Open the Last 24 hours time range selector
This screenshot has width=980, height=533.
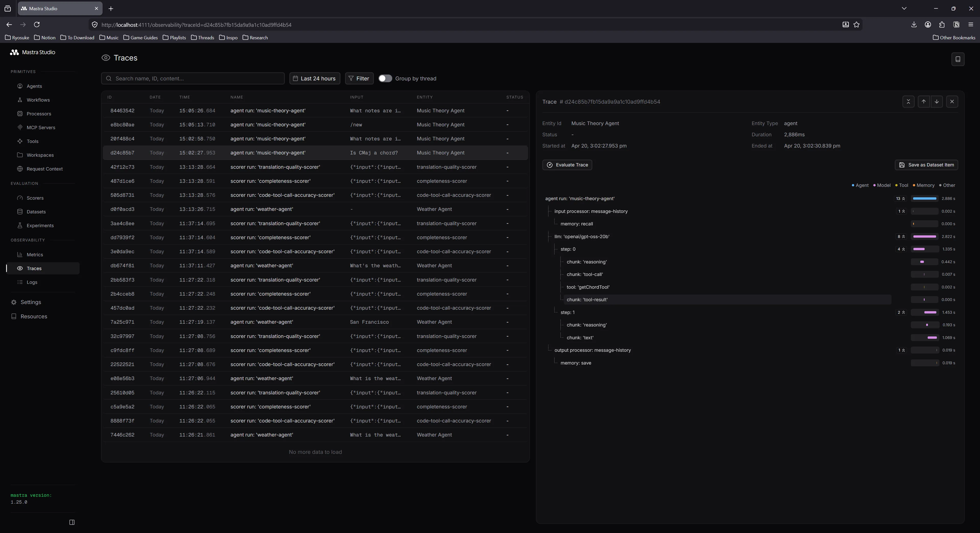click(x=315, y=78)
